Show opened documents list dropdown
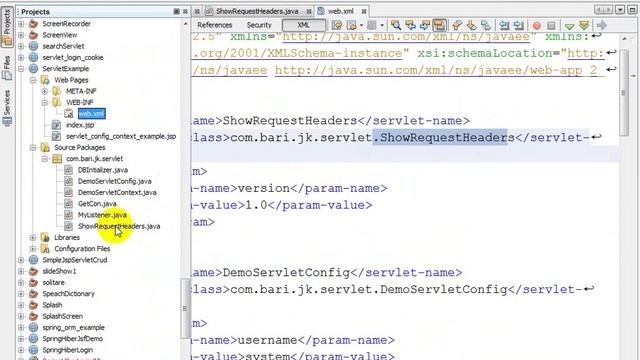The image size is (640, 360). pos(620,10)
